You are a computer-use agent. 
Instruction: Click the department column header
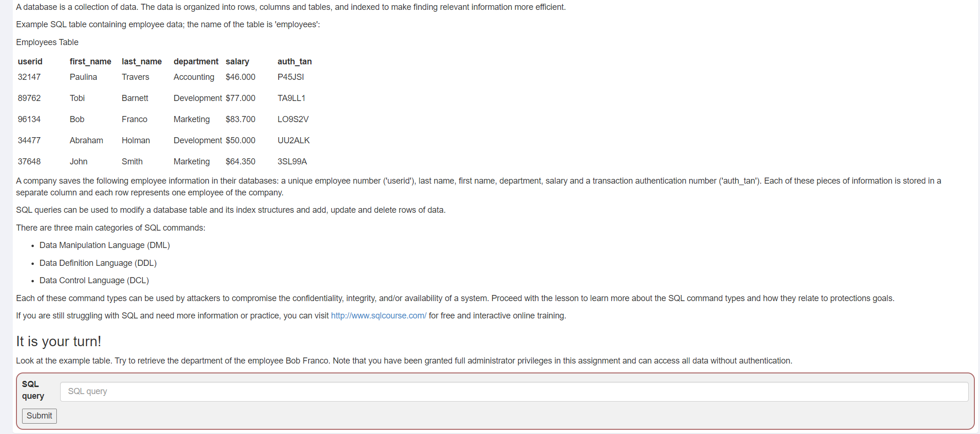[196, 62]
